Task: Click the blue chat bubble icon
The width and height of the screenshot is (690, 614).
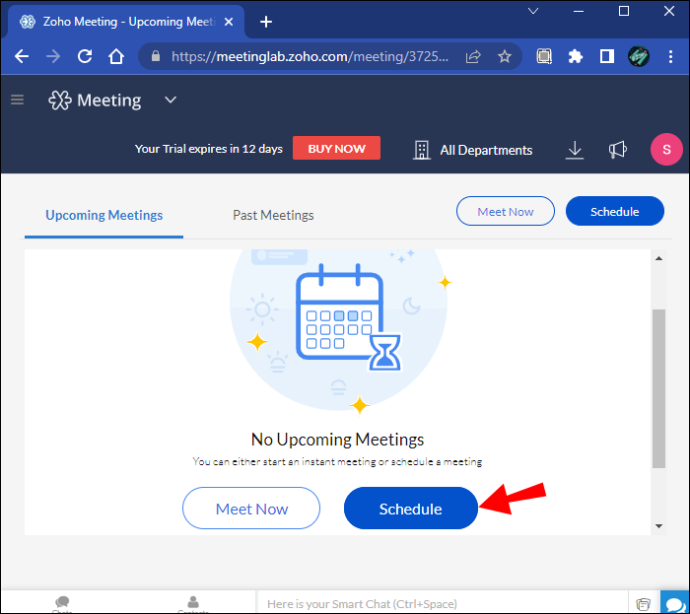Action: [x=674, y=603]
